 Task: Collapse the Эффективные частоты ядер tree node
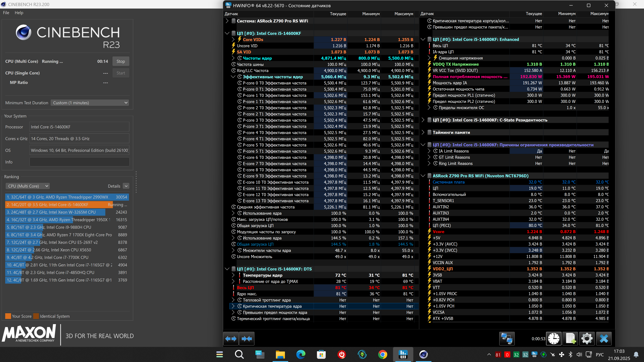pyautogui.click(x=233, y=77)
